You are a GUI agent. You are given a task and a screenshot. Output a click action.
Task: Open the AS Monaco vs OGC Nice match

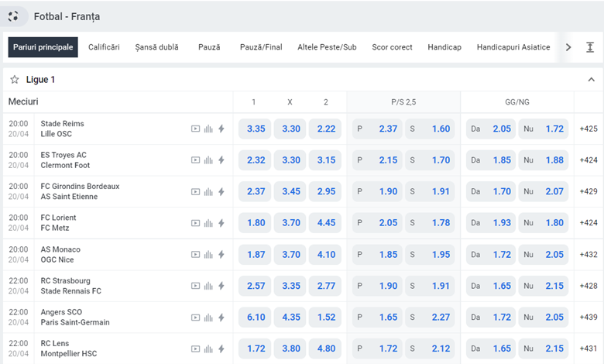pyautogui.click(x=60, y=255)
